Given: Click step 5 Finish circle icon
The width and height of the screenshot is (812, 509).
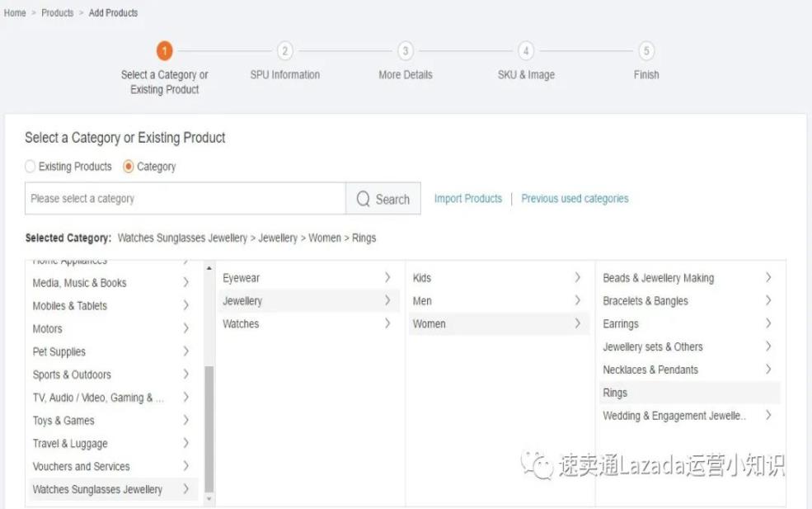Looking at the screenshot, I should [x=646, y=51].
